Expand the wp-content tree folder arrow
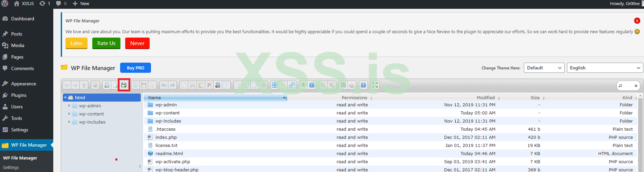The width and height of the screenshot is (644, 172). click(x=69, y=114)
